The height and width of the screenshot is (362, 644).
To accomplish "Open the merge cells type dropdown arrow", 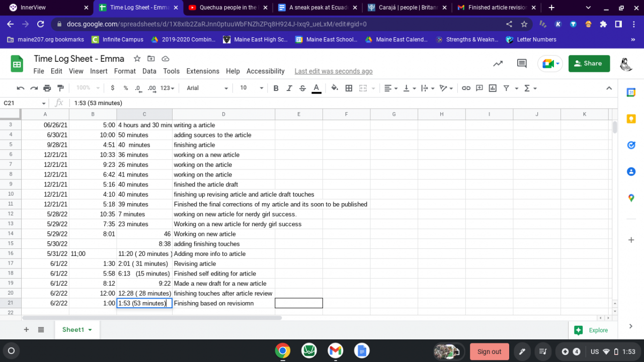I will 373,88.
